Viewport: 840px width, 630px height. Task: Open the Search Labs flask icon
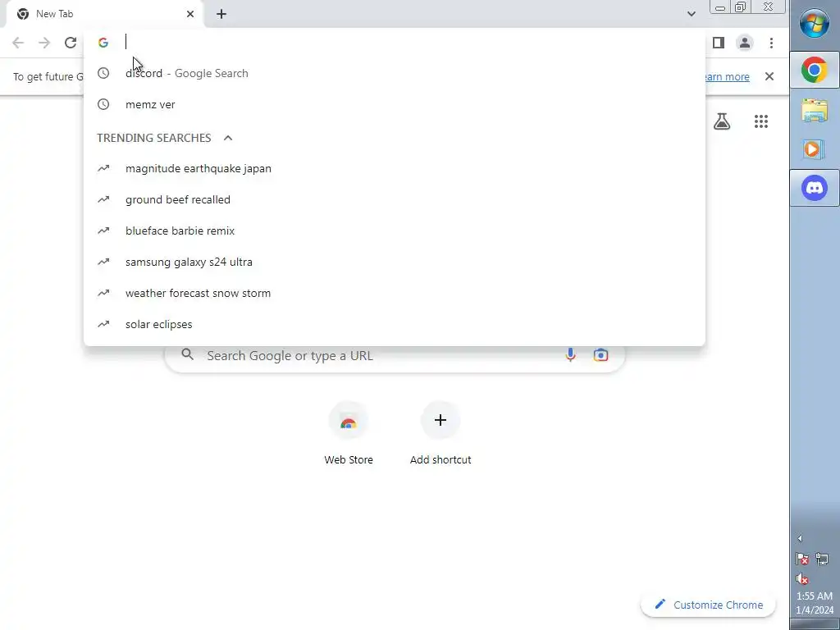click(x=722, y=121)
